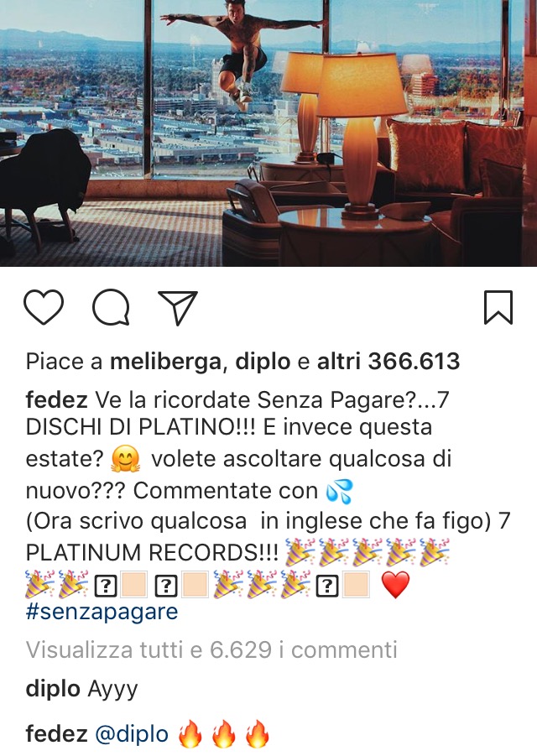Save post with bookmark icon
537x756 pixels.
point(498,307)
